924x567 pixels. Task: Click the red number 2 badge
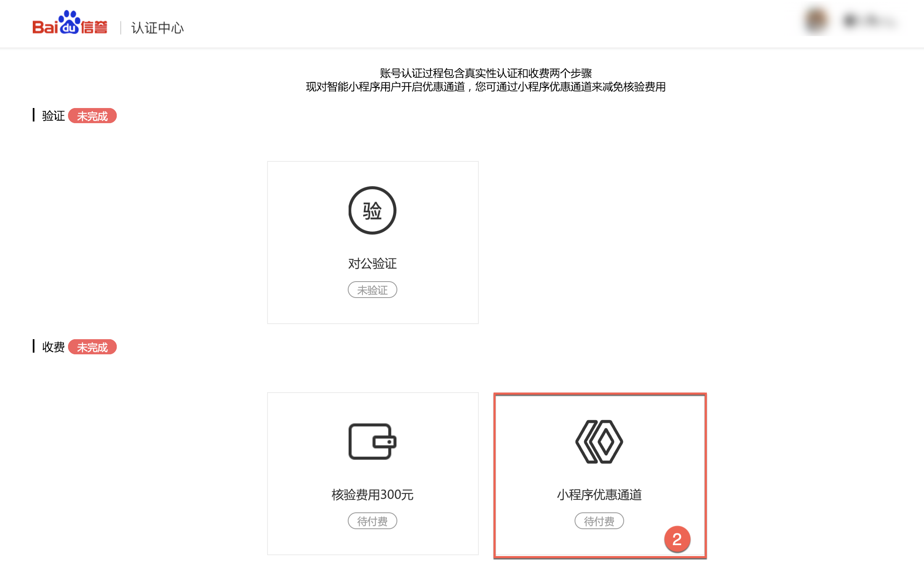(x=677, y=539)
